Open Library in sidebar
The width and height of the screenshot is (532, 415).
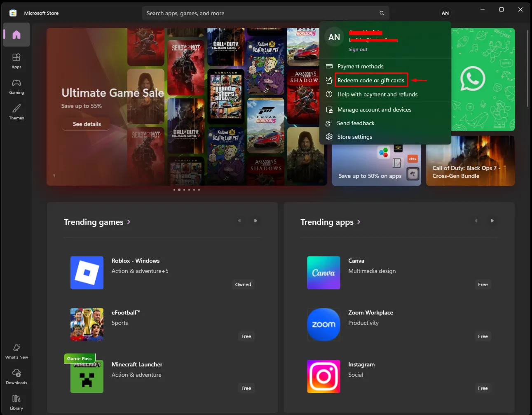[x=16, y=402]
